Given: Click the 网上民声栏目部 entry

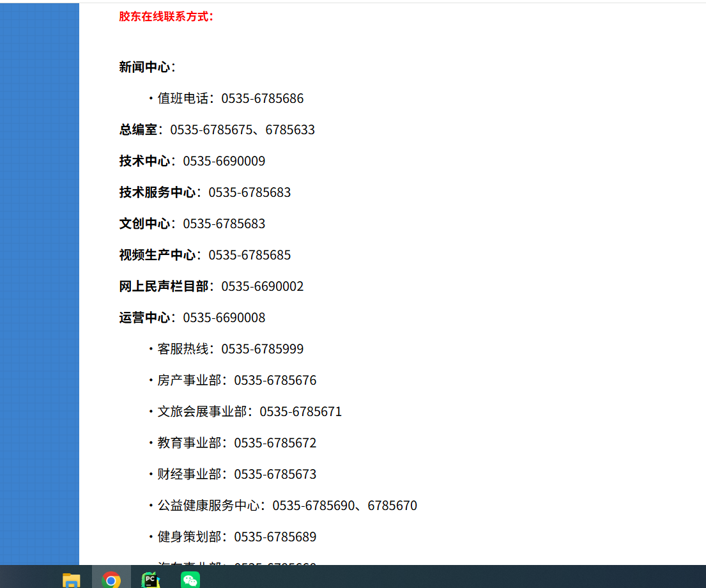Looking at the screenshot, I should [211, 286].
